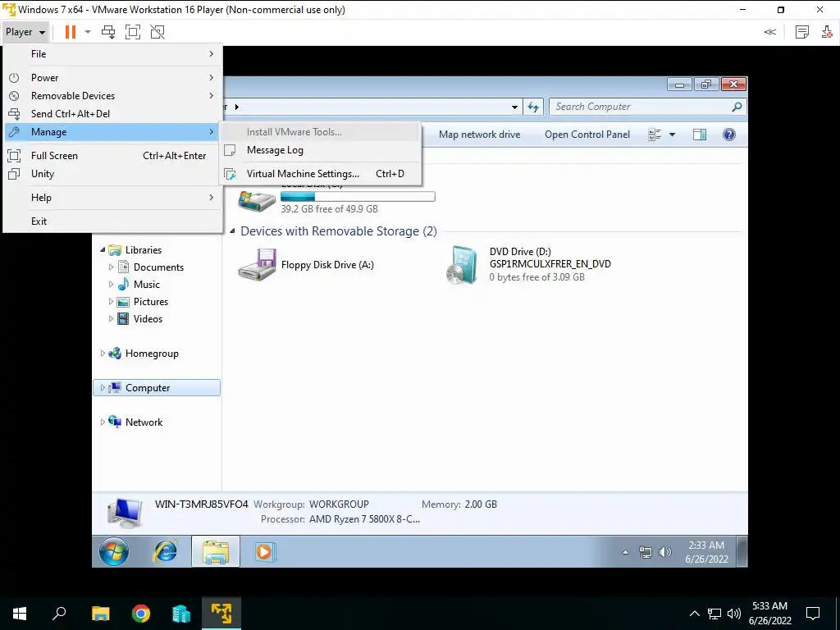
Task: Click guest volume speaker tray icon
Action: [x=664, y=552]
